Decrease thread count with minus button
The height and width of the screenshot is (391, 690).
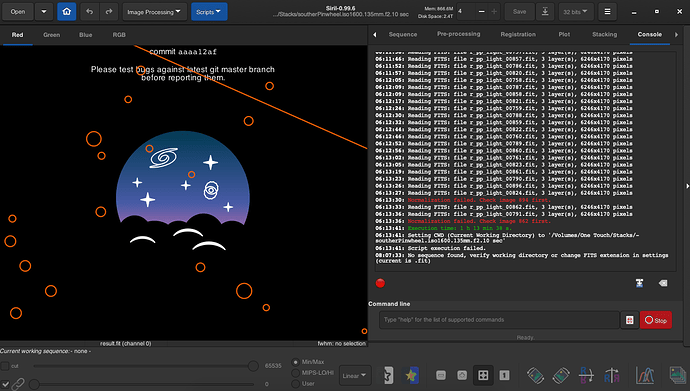coord(481,12)
